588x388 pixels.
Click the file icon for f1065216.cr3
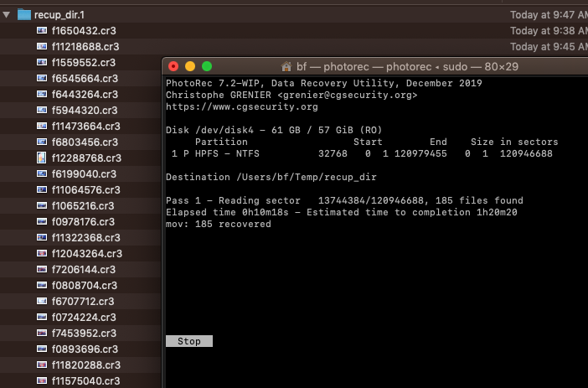click(x=42, y=205)
